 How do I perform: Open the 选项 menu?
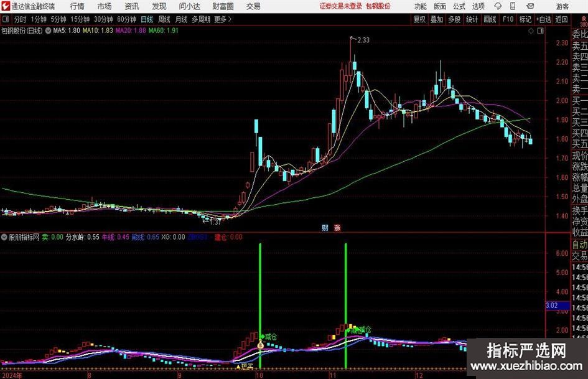[478, 6]
